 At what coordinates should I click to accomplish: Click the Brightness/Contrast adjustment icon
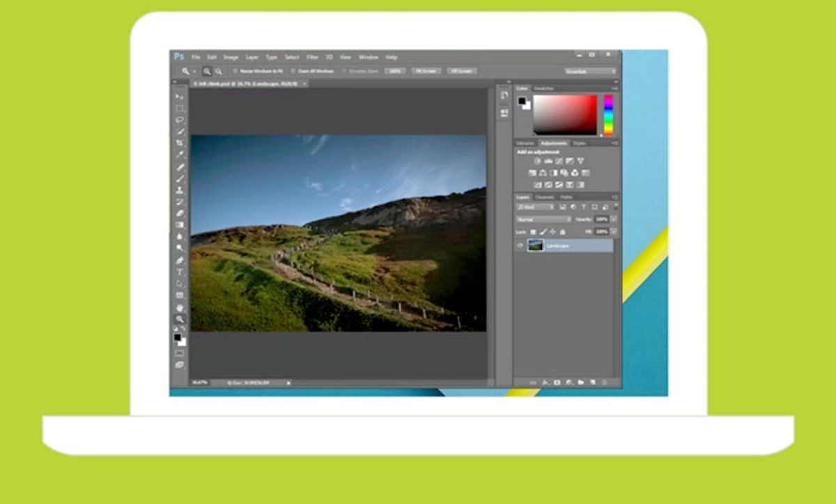click(x=537, y=161)
